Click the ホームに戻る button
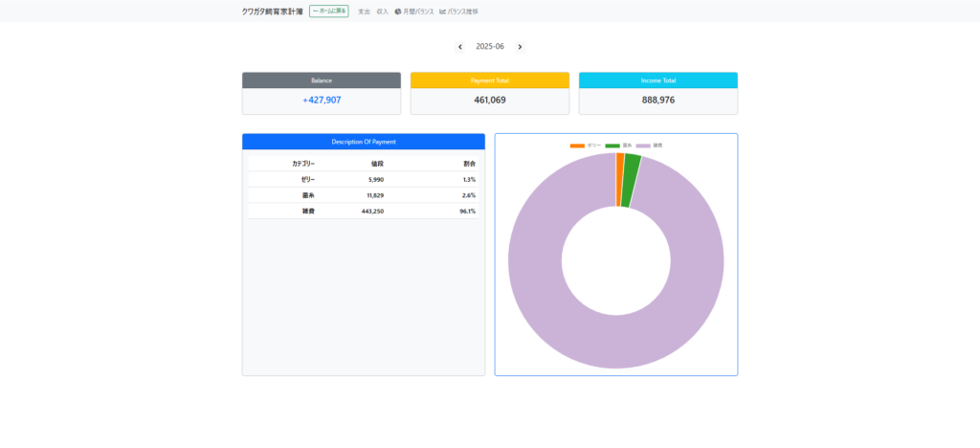This screenshot has width=980, height=448. (329, 11)
